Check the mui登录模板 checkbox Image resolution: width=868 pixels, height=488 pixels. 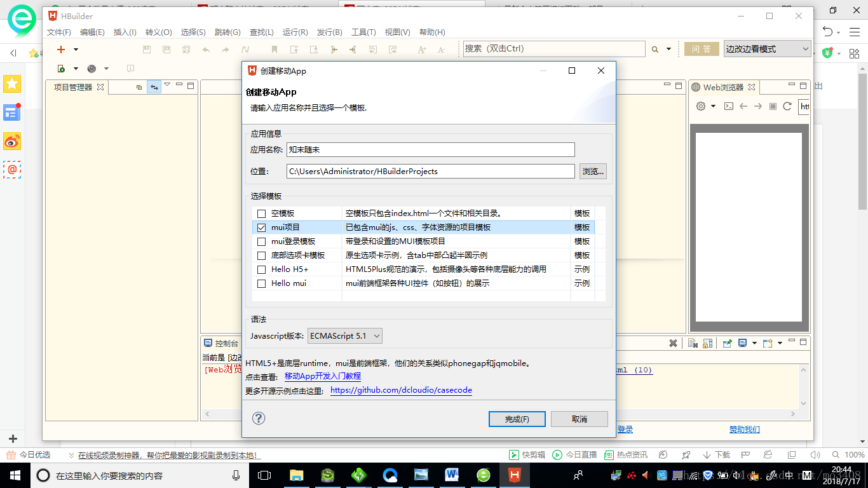tap(261, 241)
